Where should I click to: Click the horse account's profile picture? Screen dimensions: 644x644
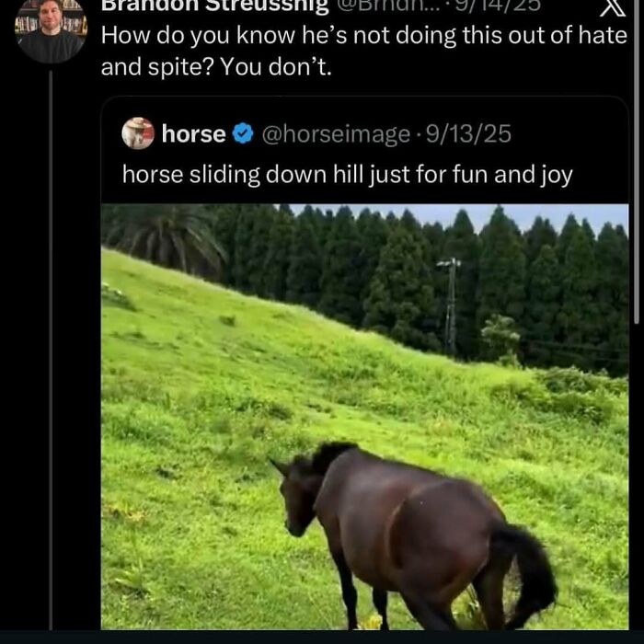(x=138, y=133)
